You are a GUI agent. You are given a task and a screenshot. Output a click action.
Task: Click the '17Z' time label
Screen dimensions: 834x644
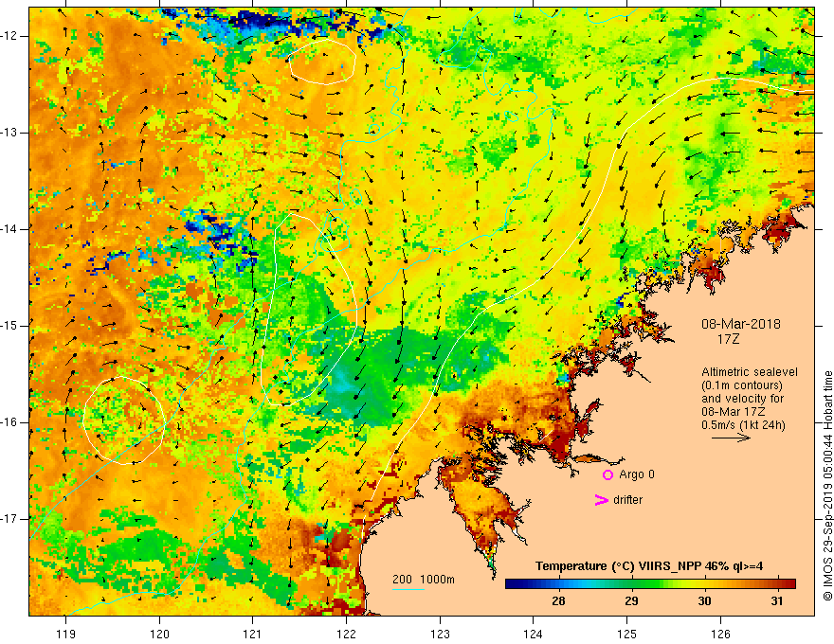[728, 339]
